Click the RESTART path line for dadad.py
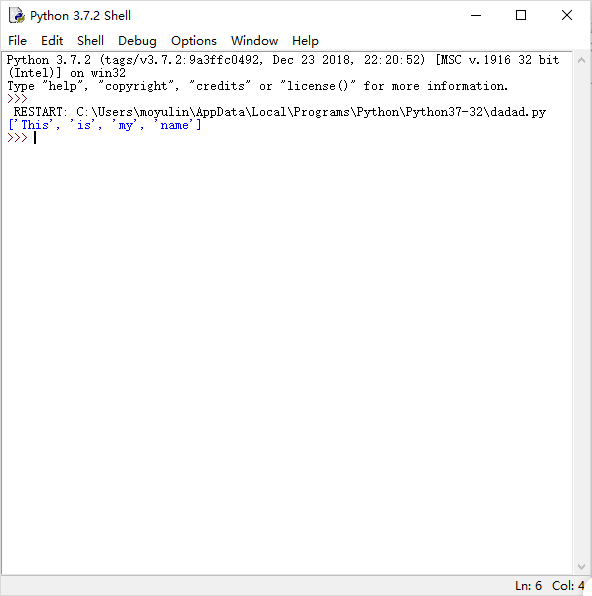 click(280, 112)
